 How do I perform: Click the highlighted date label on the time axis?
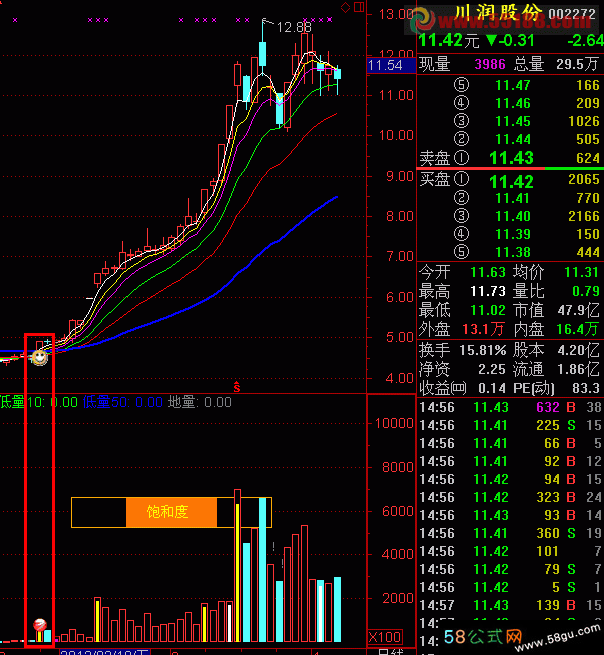[104, 652]
